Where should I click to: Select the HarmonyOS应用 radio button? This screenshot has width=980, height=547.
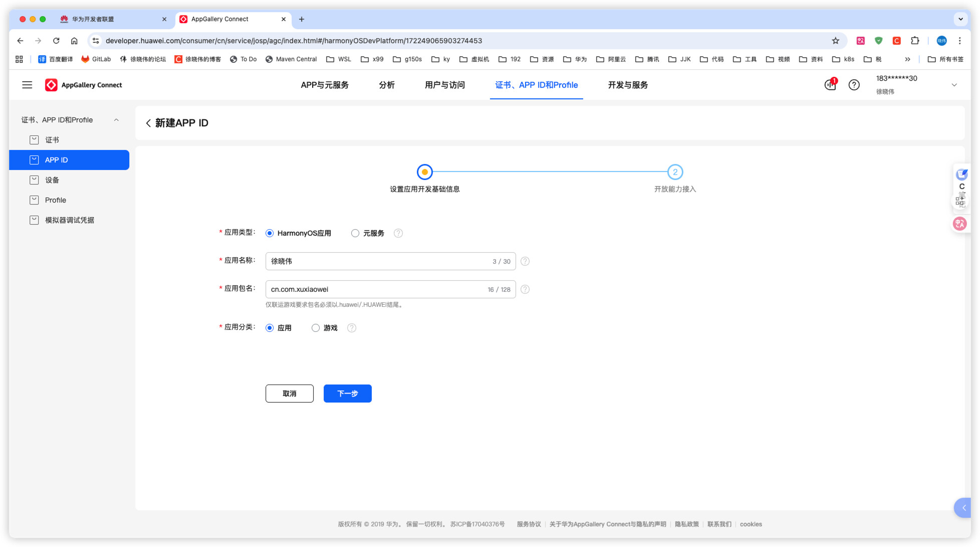tap(270, 233)
